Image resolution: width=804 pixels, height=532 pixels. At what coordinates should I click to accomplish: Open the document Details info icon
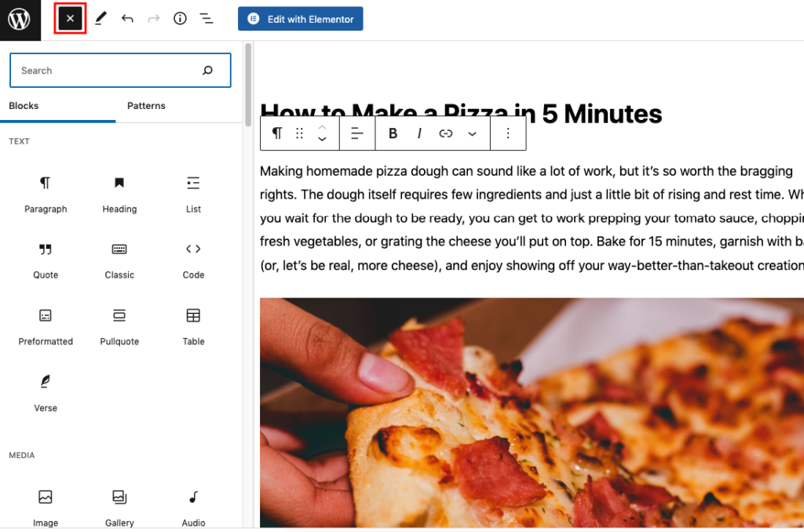[180, 19]
